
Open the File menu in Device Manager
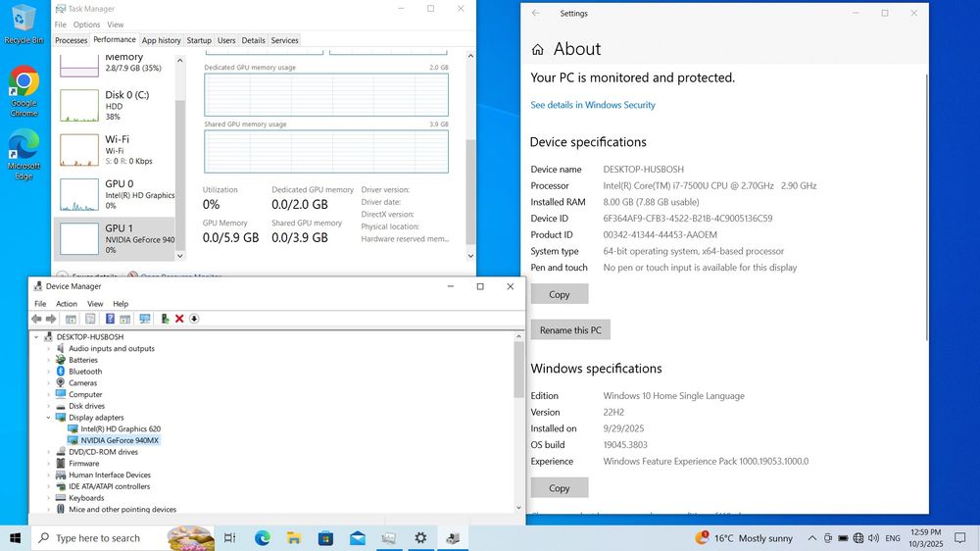coord(40,304)
